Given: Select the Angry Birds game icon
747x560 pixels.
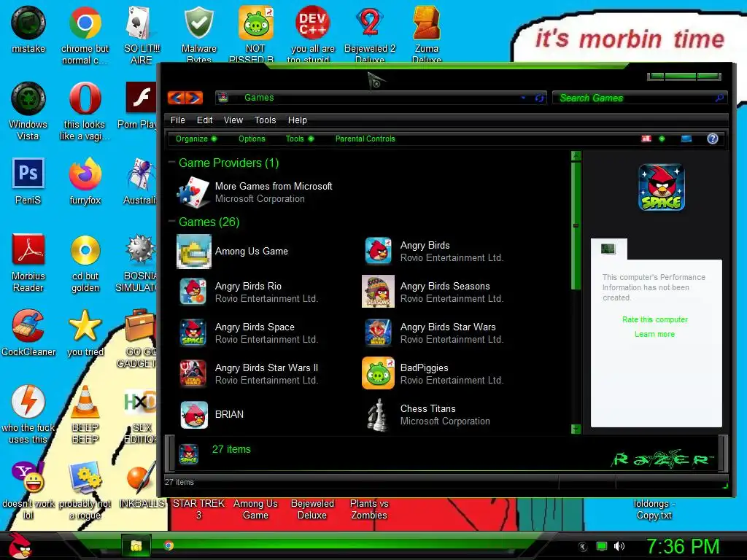Looking at the screenshot, I should 379,251.
